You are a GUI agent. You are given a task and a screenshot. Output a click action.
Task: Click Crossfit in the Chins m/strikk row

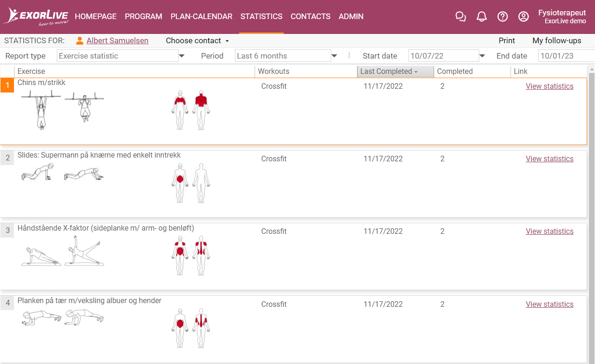point(274,86)
